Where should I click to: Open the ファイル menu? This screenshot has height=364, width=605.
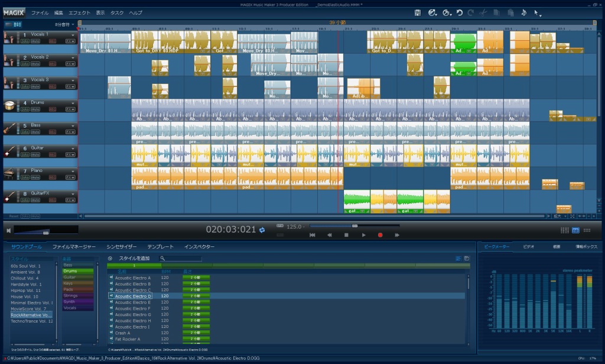click(x=40, y=13)
